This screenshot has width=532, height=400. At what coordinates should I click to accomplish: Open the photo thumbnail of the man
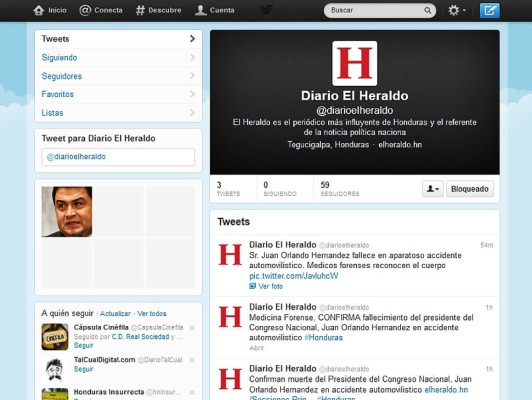[x=67, y=211]
